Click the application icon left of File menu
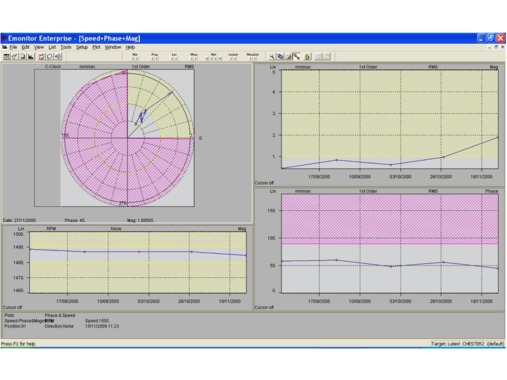This screenshot has height=380, width=507. pyautogui.click(x=4, y=47)
